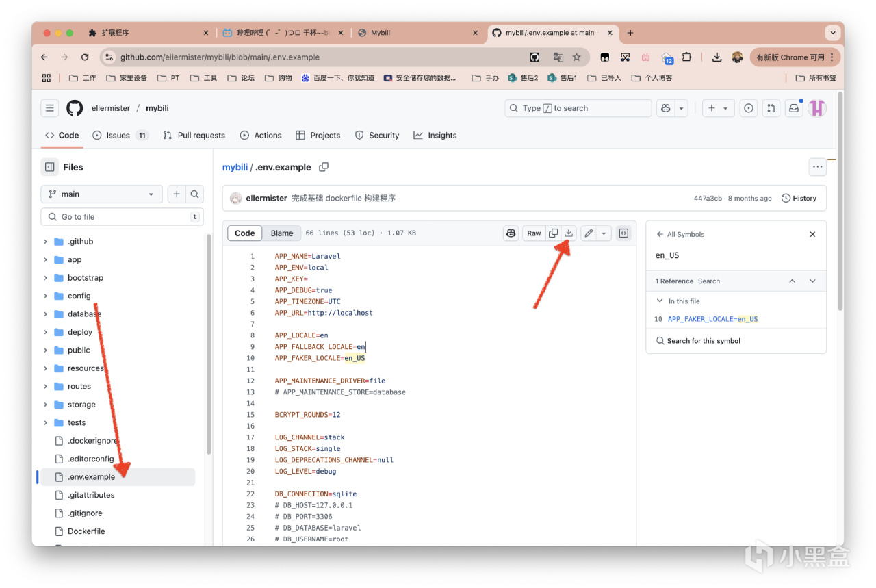The image size is (876, 588).
Task: Open the GitHub global navigation hamburger menu
Action: click(49, 108)
